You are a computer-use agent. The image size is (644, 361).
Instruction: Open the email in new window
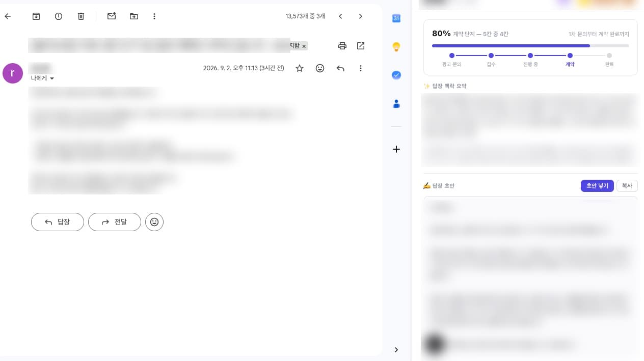(361, 46)
